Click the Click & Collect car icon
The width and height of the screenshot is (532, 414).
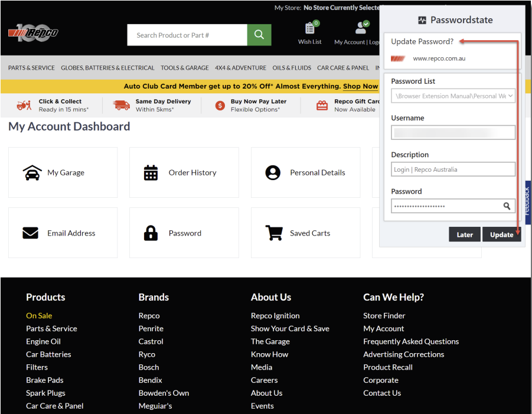[x=24, y=105]
